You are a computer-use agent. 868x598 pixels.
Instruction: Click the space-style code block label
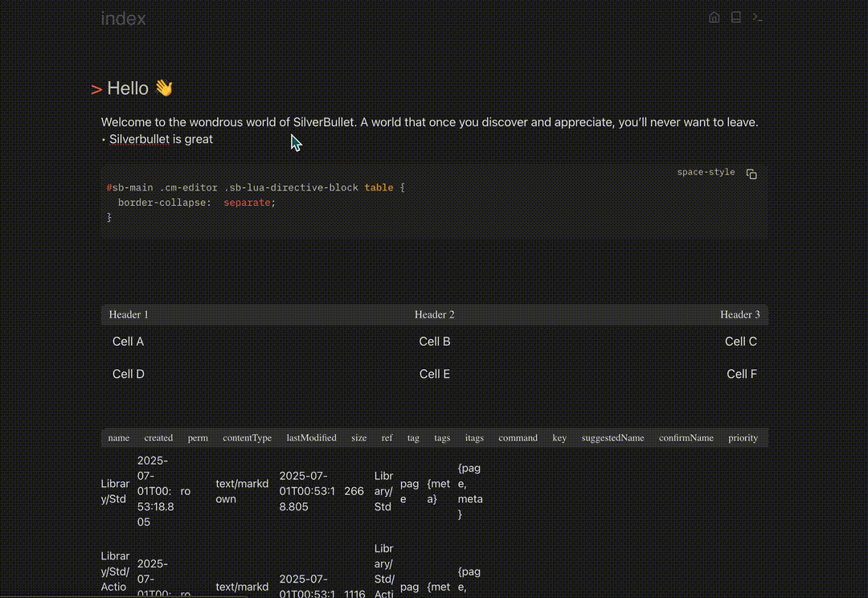(x=706, y=172)
